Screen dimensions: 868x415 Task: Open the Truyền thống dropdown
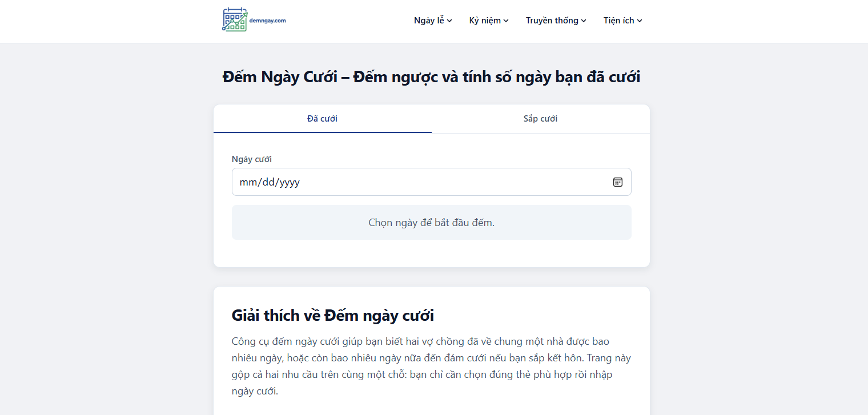[x=556, y=21]
